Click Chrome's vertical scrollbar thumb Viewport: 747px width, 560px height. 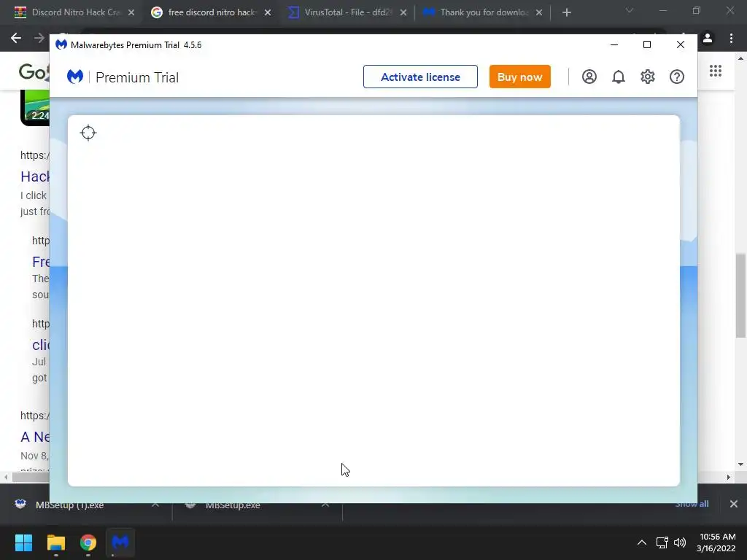coord(740,296)
